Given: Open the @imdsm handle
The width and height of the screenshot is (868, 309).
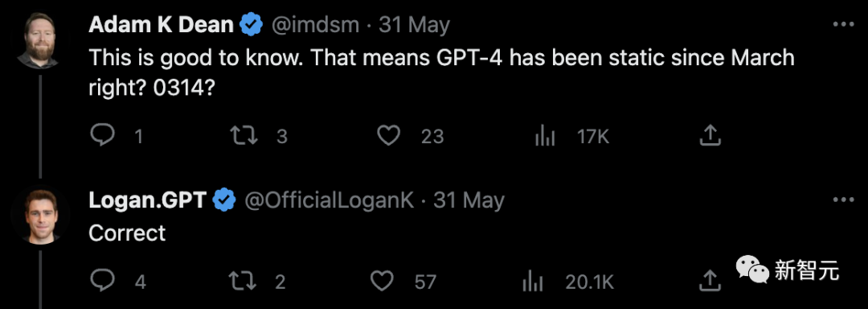Looking at the screenshot, I should [314, 26].
